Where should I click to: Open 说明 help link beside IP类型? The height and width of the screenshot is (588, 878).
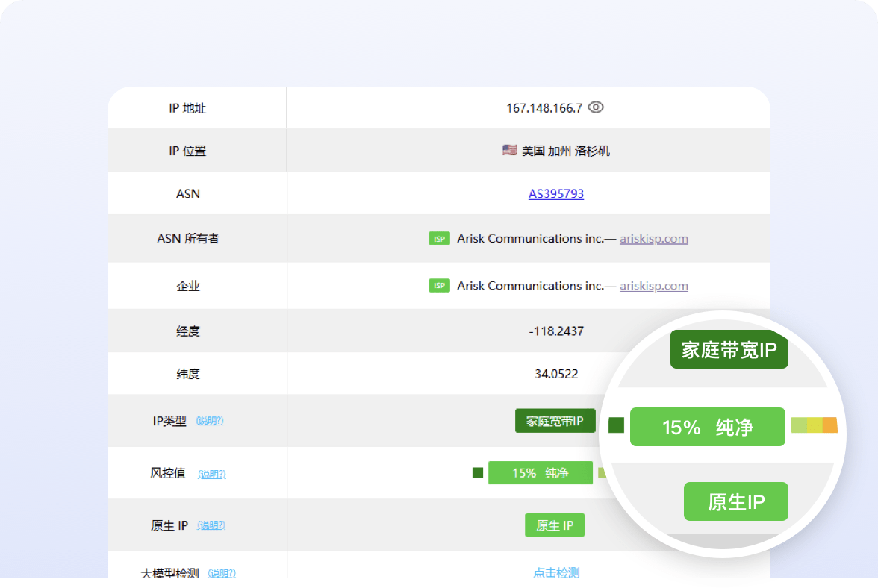click(x=209, y=421)
